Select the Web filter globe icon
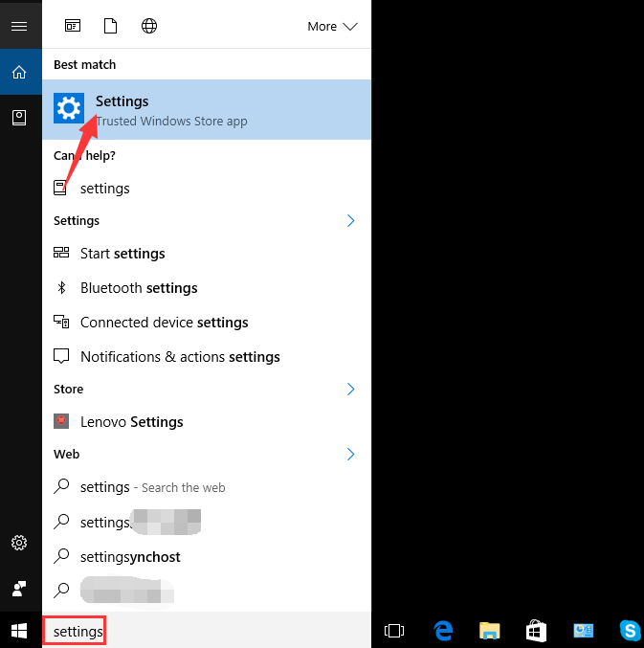 pos(149,26)
